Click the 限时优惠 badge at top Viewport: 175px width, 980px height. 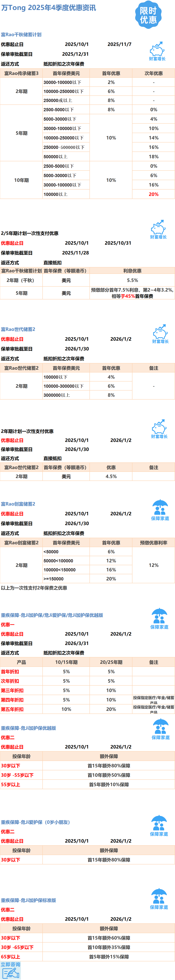point(148,15)
